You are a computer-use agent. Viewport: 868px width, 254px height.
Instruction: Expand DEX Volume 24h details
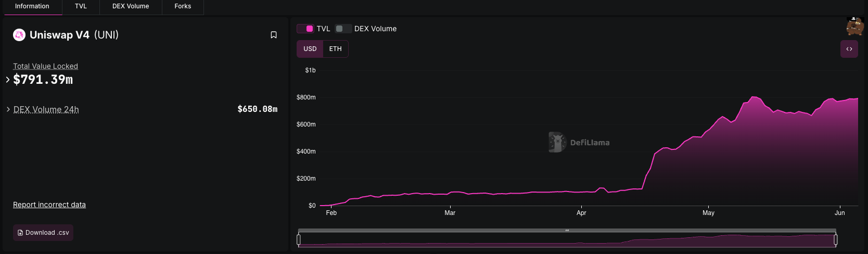tap(8, 109)
